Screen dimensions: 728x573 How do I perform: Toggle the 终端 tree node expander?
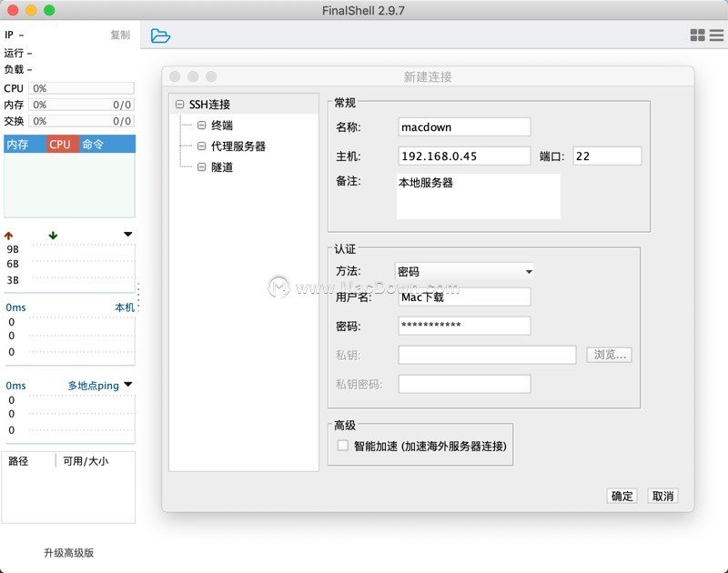(201, 125)
